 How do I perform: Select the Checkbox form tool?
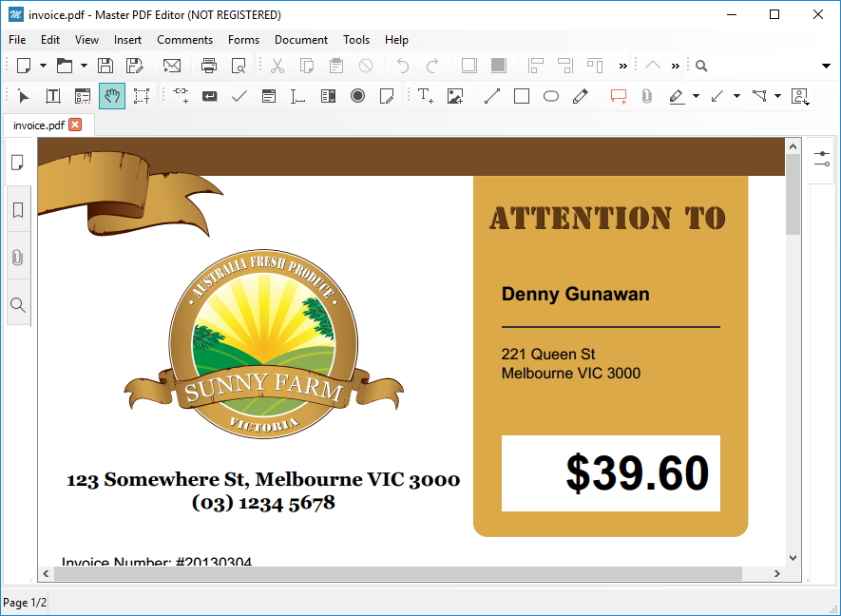pos(239,95)
